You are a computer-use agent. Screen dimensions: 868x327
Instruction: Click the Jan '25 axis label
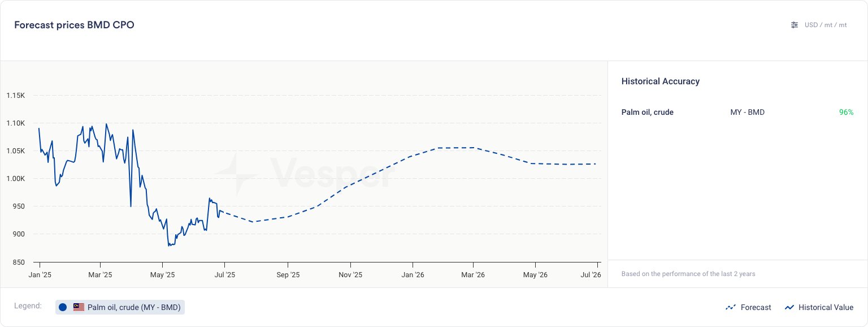40,275
